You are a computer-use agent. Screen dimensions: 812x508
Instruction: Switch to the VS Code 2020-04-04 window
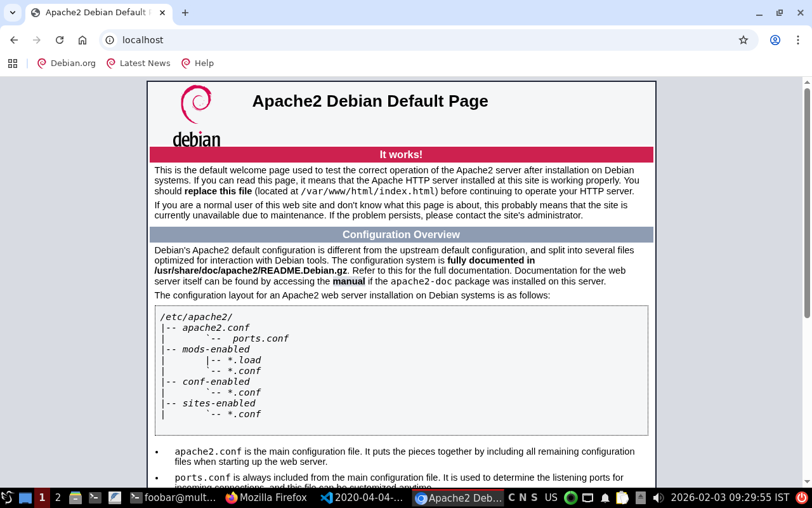tap(362, 498)
